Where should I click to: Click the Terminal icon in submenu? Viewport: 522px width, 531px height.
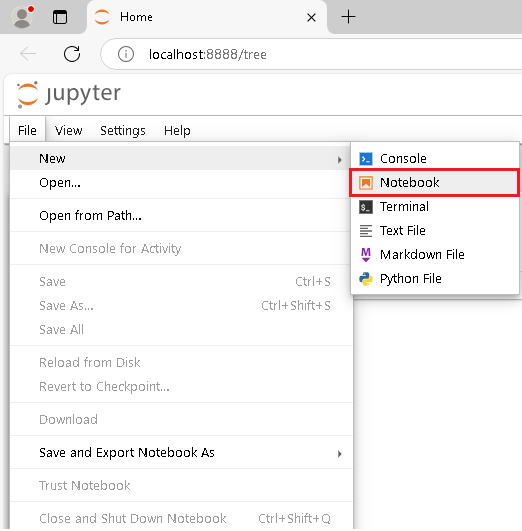366,207
